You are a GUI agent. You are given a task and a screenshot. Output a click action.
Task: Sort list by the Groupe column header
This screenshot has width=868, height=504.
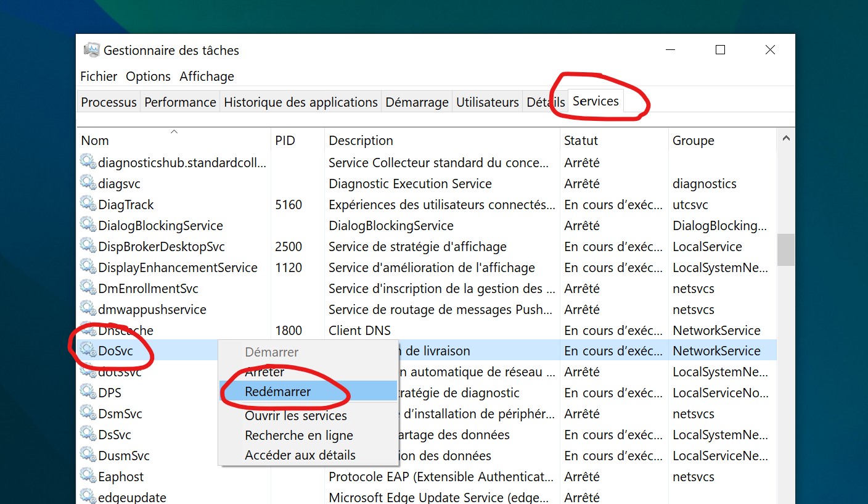pyautogui.click(x=693, y=141)
